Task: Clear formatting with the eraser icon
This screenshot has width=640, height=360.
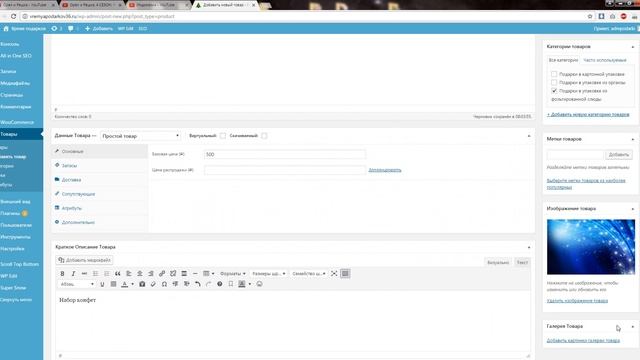Action: point(153,284)
